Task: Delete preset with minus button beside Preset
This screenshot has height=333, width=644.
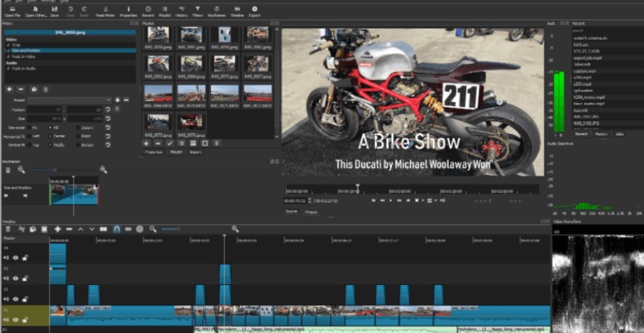Action: coord(127,100)
